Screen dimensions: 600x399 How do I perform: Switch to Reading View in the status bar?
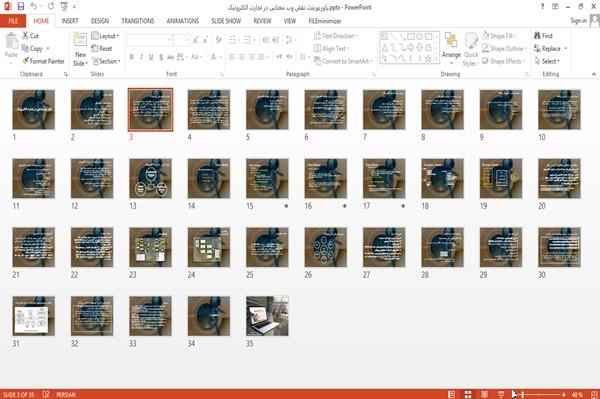tap(484, 394)
